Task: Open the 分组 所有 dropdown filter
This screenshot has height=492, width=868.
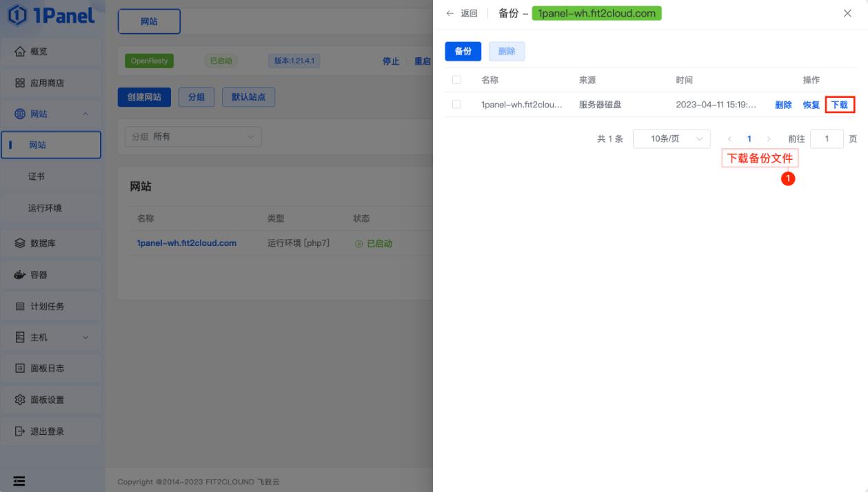Action: pos(193,136)
